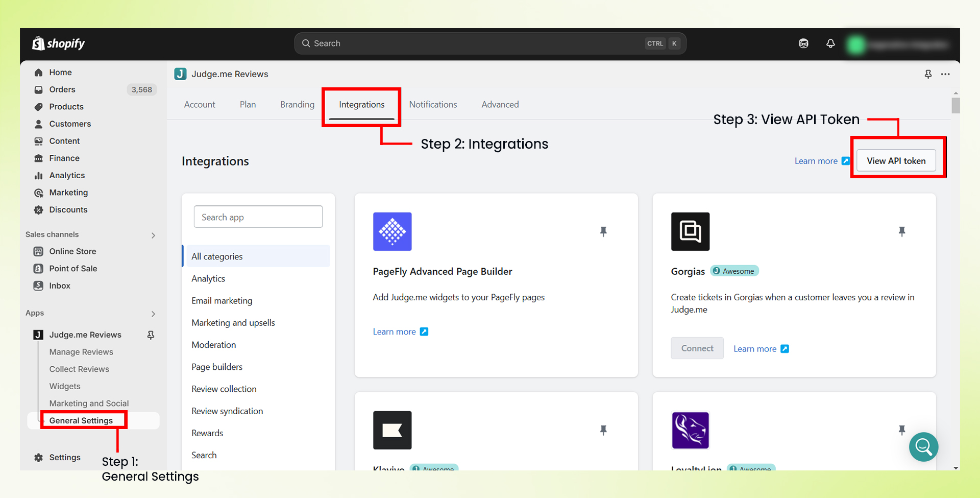Screen dimensions: 980x498
Task: Unpin Judge.me Reviews from the sidebar
Action: pos(151,335)
